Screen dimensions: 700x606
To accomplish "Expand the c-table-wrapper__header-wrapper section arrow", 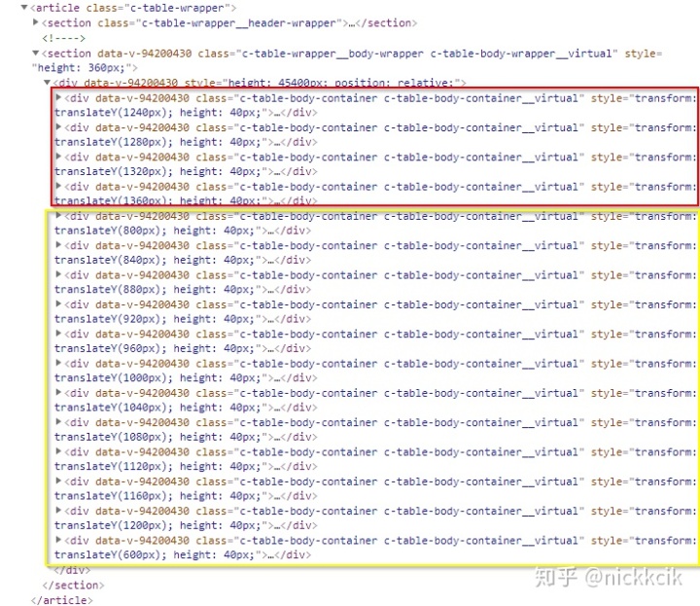I will point(36,21).
